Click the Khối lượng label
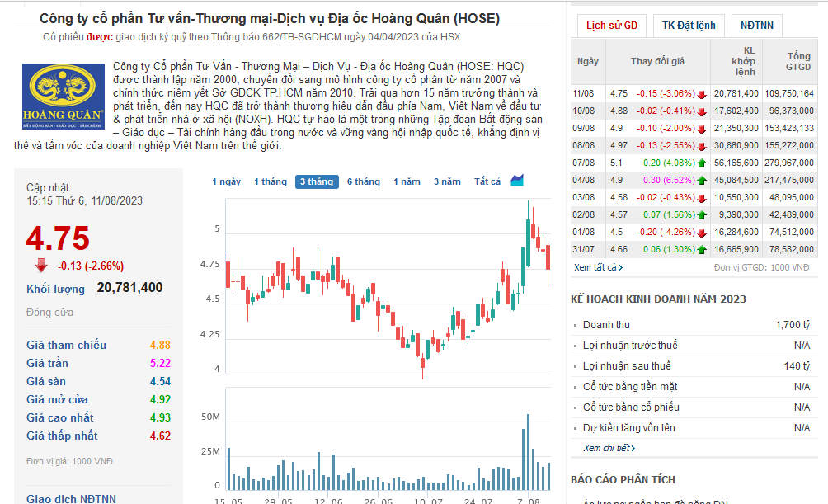 [55, 289]
